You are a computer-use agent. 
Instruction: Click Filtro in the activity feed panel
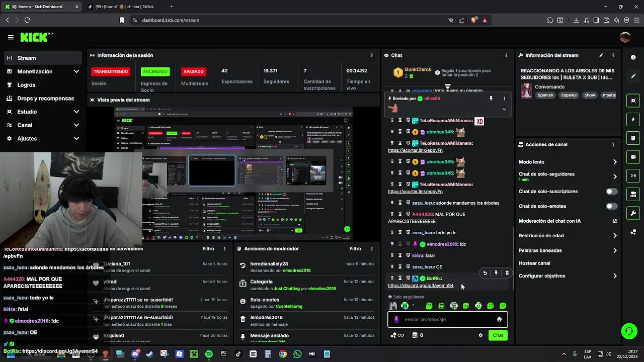pos(208,249)
